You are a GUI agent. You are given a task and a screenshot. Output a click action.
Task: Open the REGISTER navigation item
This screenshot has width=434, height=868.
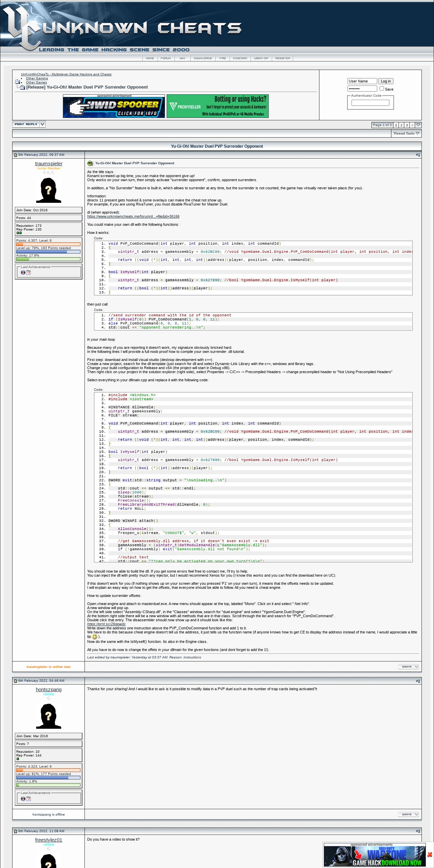pyautogui.click(x=283, y=58)
